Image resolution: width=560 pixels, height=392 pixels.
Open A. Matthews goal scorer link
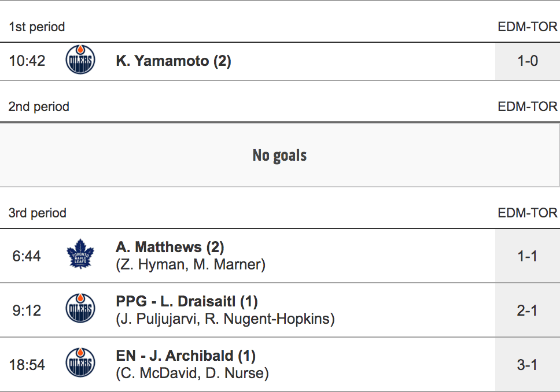click(x=170, y=247)
